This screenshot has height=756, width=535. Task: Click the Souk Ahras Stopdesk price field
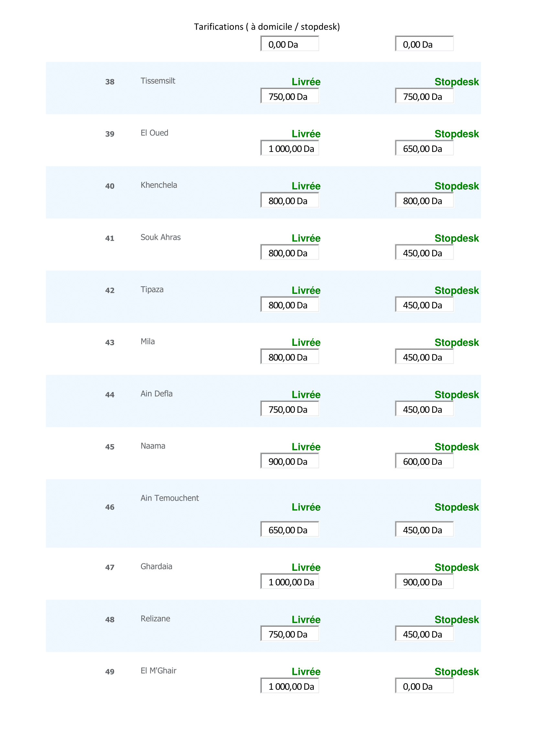[x=424, y=252]
